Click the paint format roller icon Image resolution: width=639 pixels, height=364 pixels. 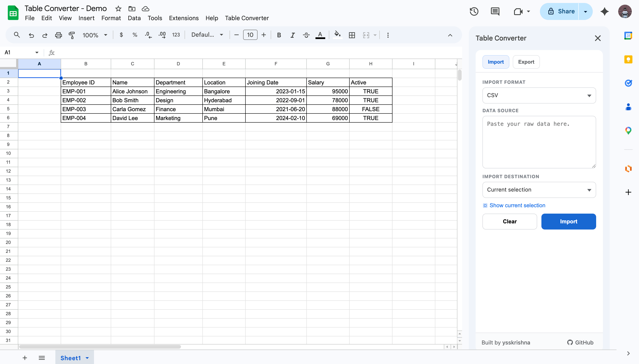tap(72, 35)
